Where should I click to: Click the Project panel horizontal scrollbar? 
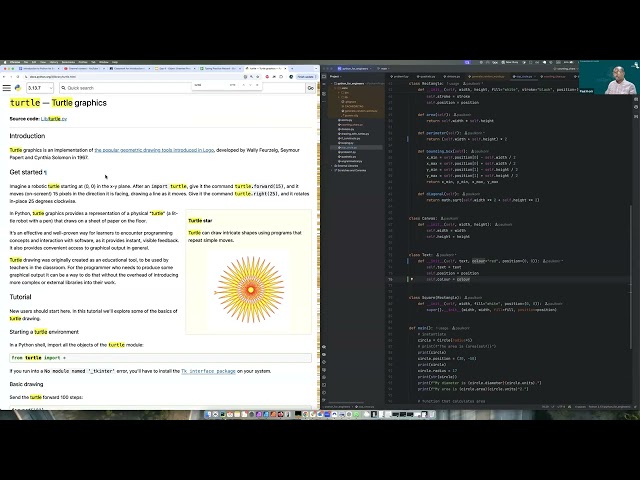coord(345,403)
